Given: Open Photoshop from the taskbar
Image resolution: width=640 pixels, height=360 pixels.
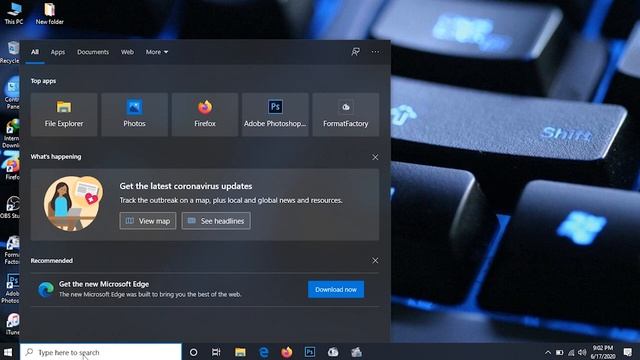Looking at the screenshot, I should [310, 352].
